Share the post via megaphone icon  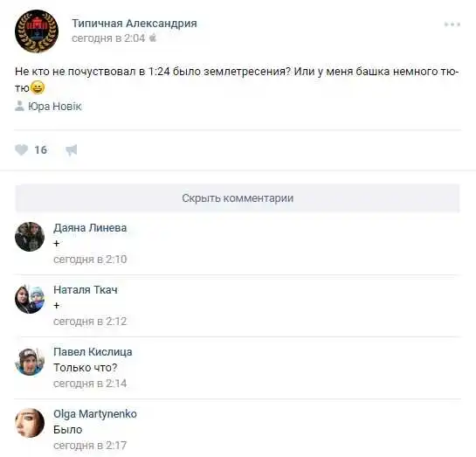coord(72,150)
